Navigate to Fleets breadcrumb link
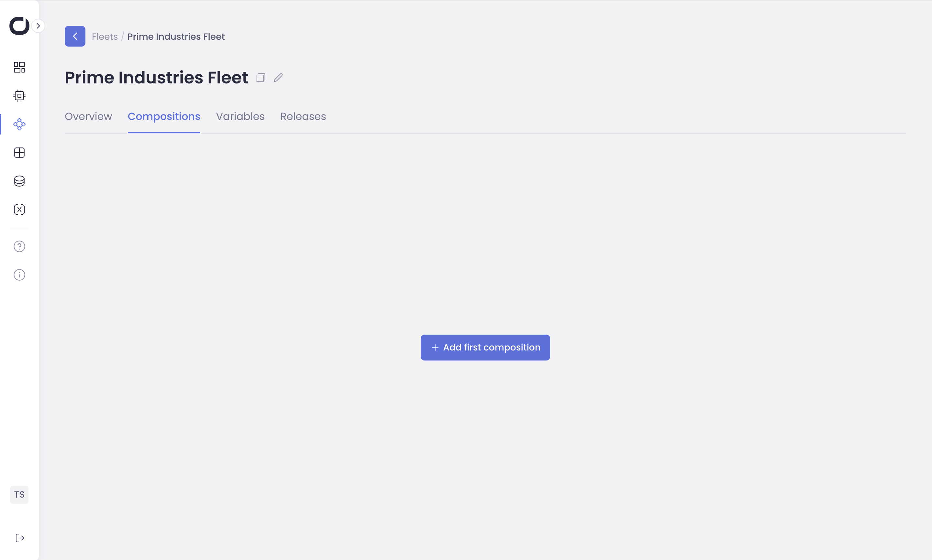 pos(105,37)
